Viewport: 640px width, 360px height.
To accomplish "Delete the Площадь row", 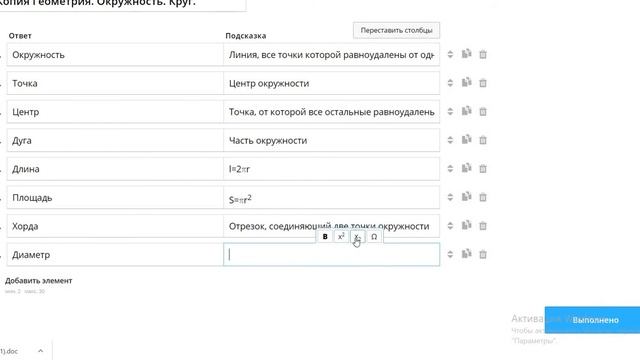I will [x=483, y=197].
